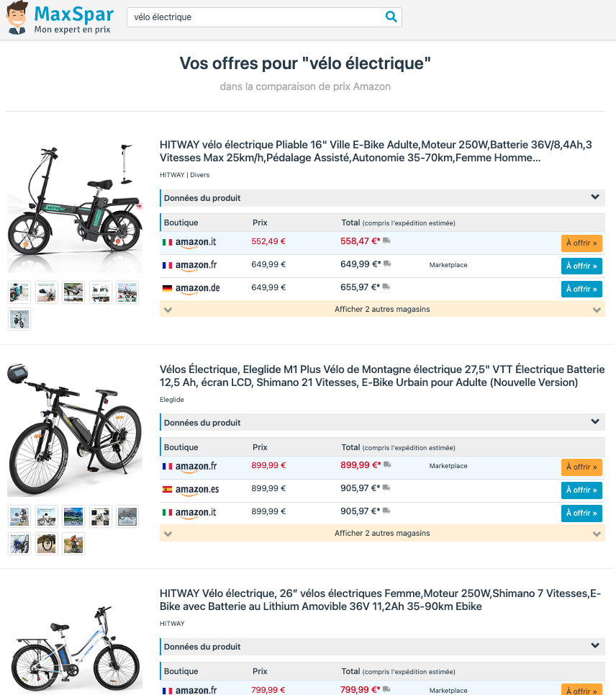Open the HITWAY 16" foldable bike title link
This screenshot has width=616, height=695.
376,151
